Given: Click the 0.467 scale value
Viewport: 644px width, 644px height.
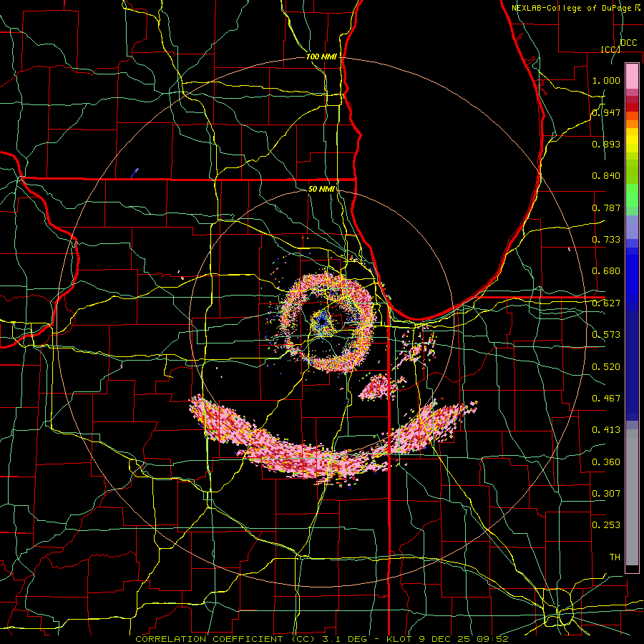Looking at the screenshot, I should pyautogui.click(x=606, y=399).
